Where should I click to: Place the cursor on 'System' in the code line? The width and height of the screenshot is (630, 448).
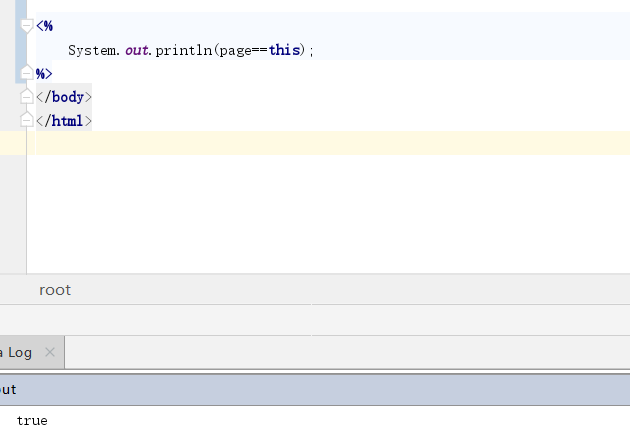(x=92, y=51)
